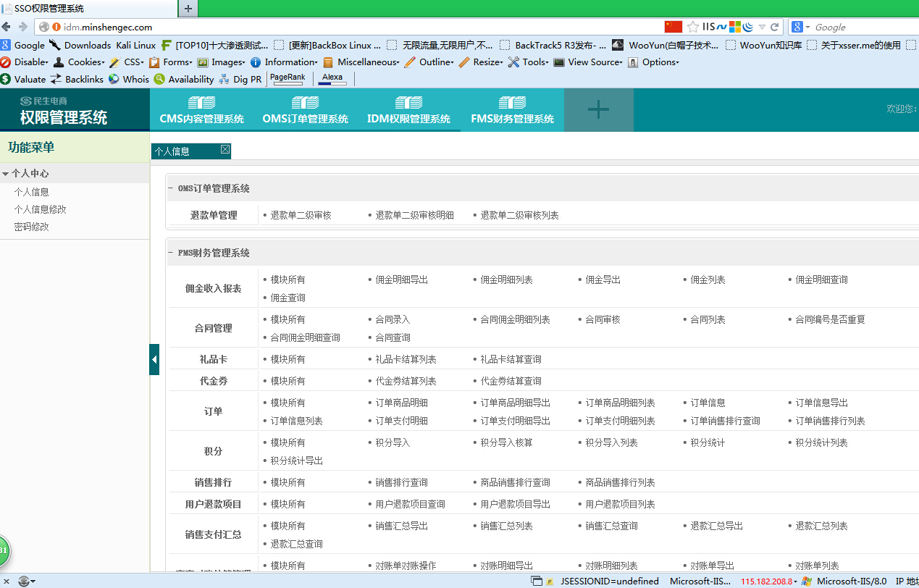Collapse the sidebar using the arrow handle
The height and width of the screenshot is (588, 919).
click(x=154, y=359)
